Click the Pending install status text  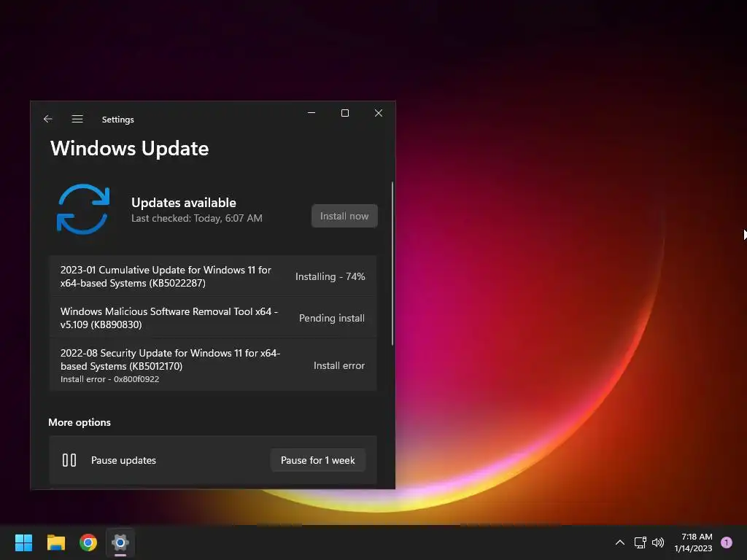[332, 318]
